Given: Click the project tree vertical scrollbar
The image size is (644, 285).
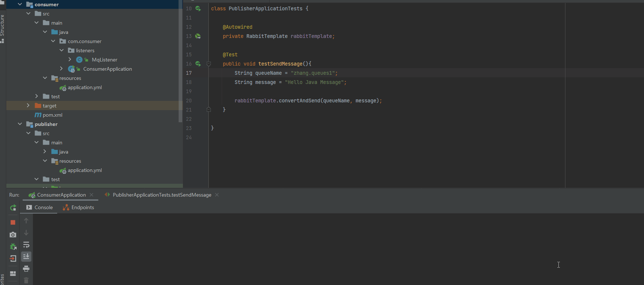Looking at the screenshot, I should (x=180, y=61).
